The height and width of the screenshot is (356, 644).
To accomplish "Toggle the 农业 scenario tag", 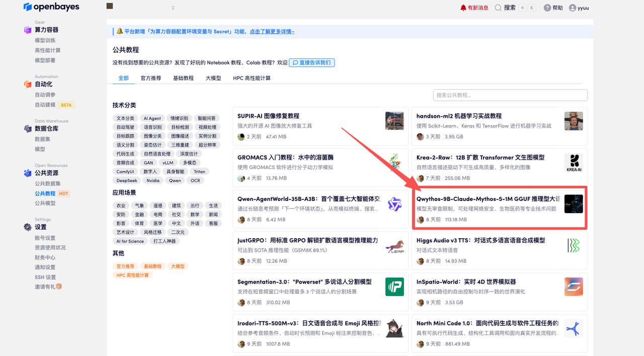I will [x=121, y=205].
